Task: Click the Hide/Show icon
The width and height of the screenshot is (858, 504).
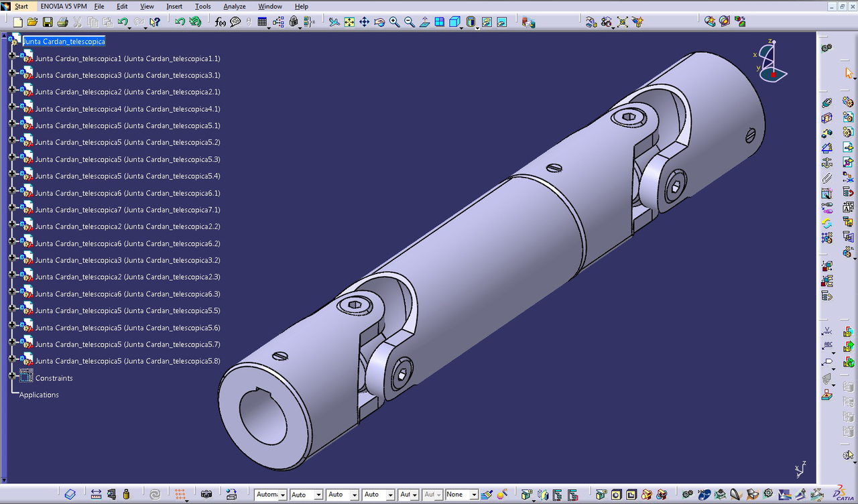Action: pos(488,22)
